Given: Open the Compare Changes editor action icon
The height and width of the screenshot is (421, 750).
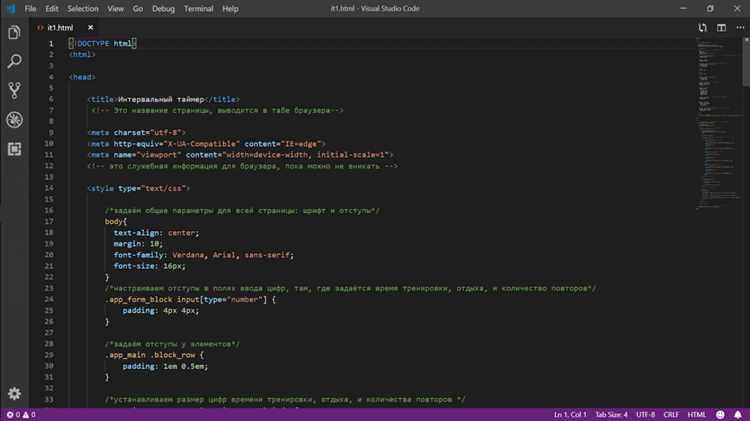Looking at the screenshot, I should 702,28.
